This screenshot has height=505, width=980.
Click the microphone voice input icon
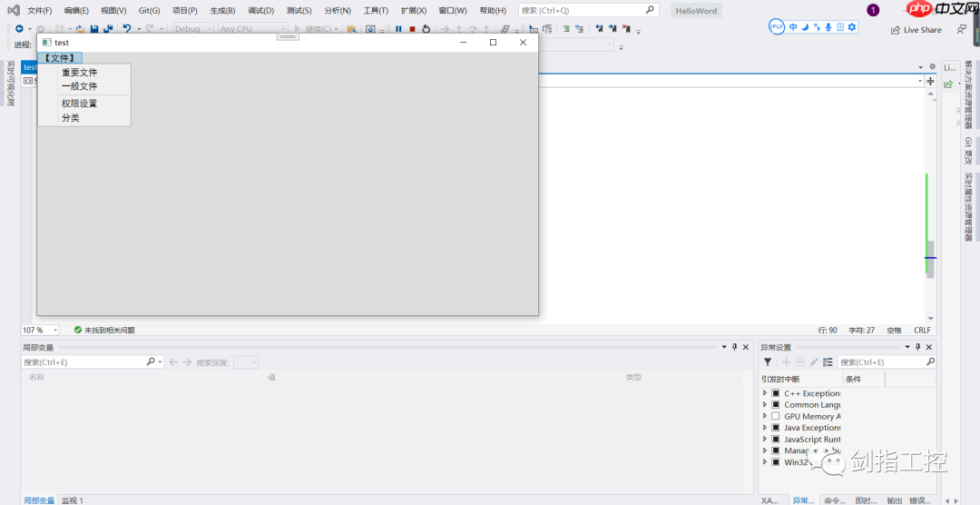[x=828, y=27]
